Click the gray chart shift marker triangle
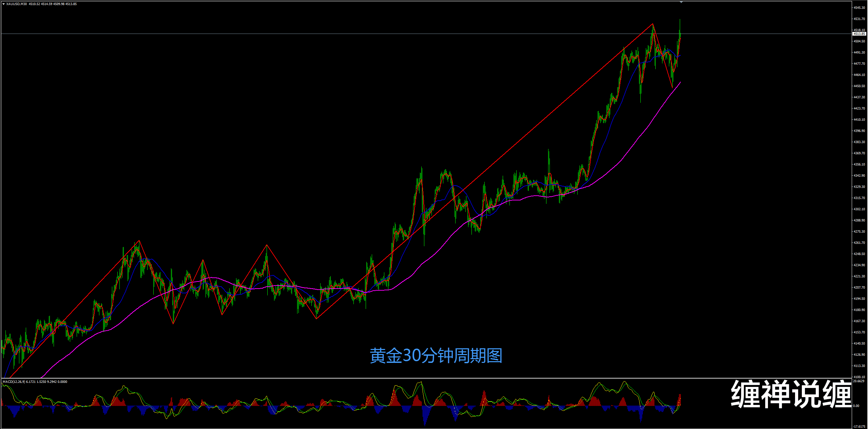Image resolution: width=868 pixels, height=429 pixels. click(681, 2)
